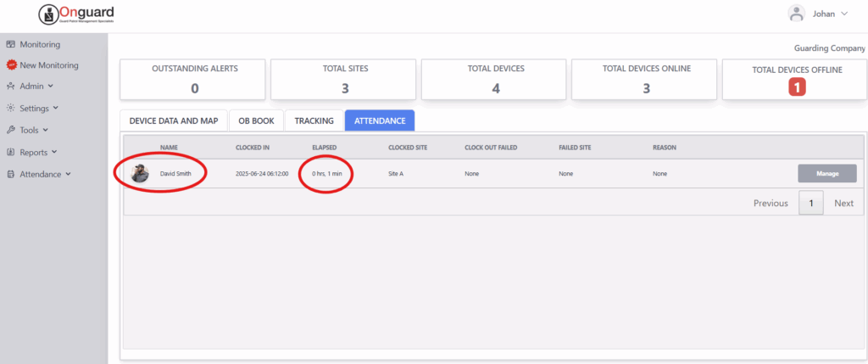868x364 pixels.
Task: Click the Reason column header
Action: pos(665,148)
